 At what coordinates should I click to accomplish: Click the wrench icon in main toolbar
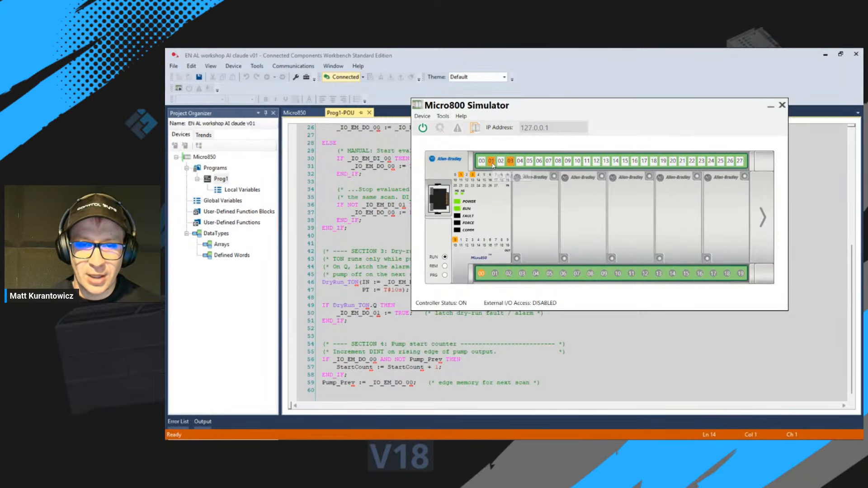(x=296, y=77)
